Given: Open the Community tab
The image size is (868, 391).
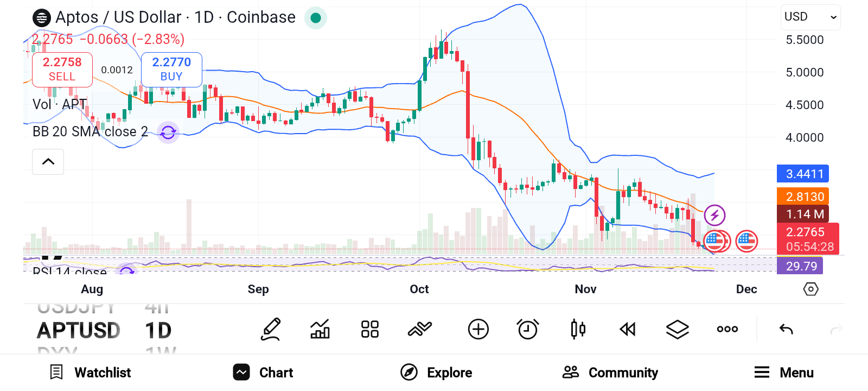Looking at the screenshot, I should pyautogui.click(x=609, y=373).
